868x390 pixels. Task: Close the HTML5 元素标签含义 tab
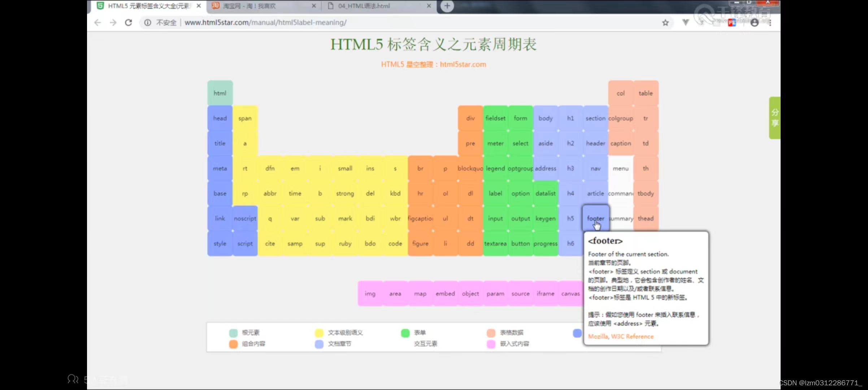[x=199, y=6]
